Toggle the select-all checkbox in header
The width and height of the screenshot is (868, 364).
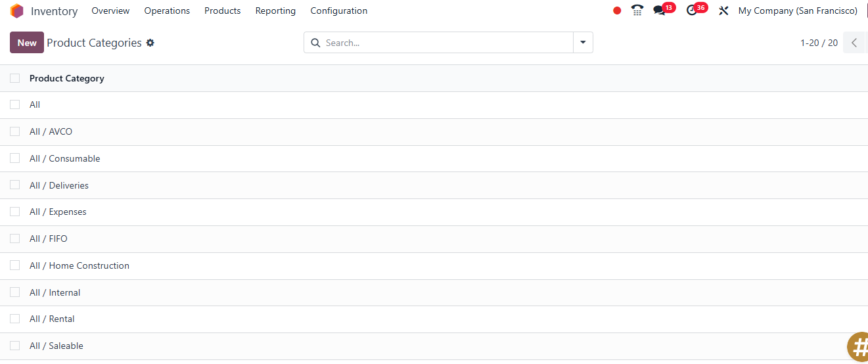click(15, 78)
